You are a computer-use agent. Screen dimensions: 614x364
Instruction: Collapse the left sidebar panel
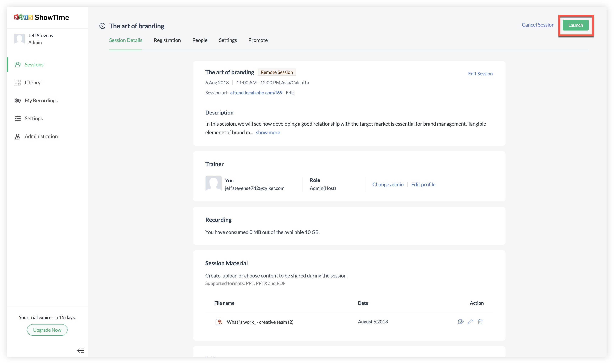click(x=80, y=350)
